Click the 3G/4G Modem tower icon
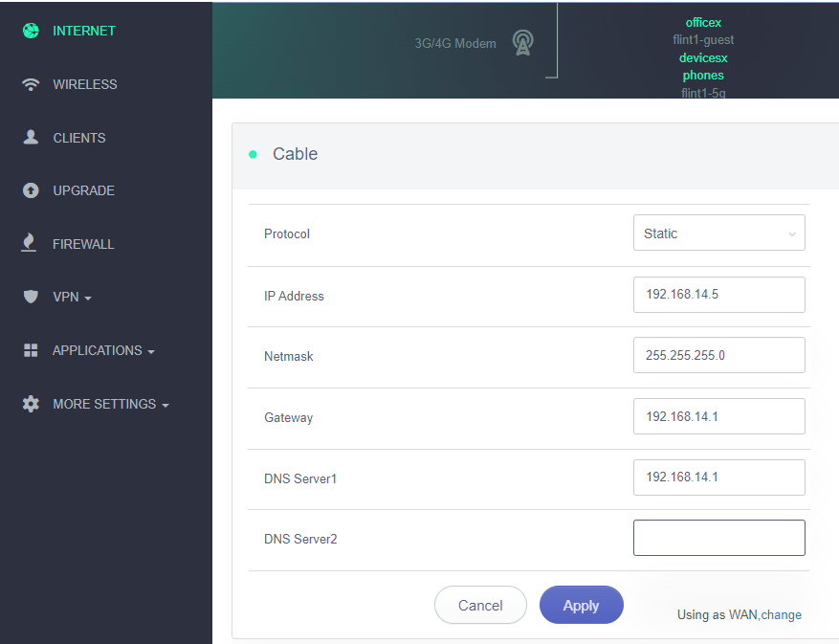The width and height of the screenshot is (839, 644). (x=522, y=43)
